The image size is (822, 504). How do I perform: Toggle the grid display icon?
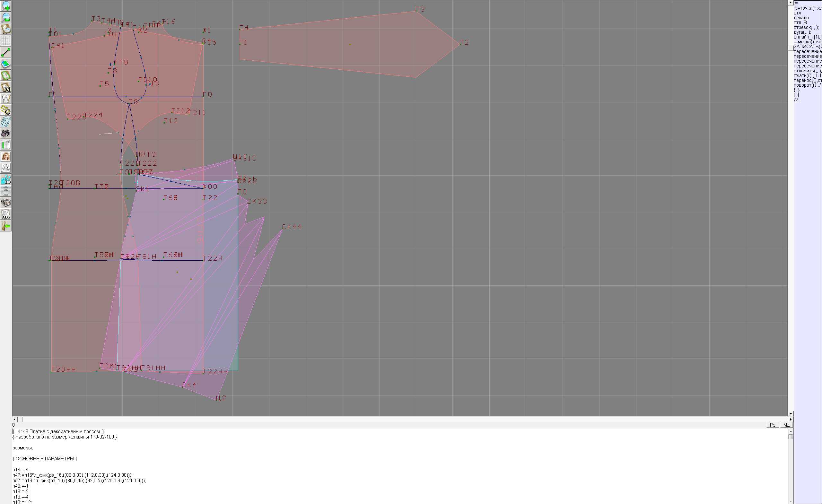click(x=6, y=41)
